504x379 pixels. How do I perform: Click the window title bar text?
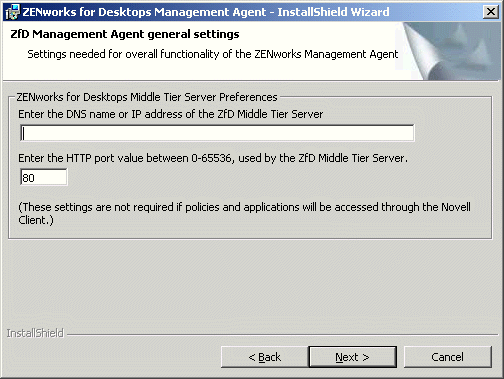[x=206, y=12]
